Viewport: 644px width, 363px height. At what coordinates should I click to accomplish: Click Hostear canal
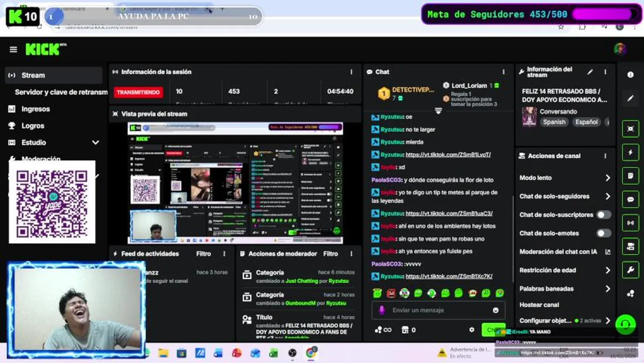[539, 305]
